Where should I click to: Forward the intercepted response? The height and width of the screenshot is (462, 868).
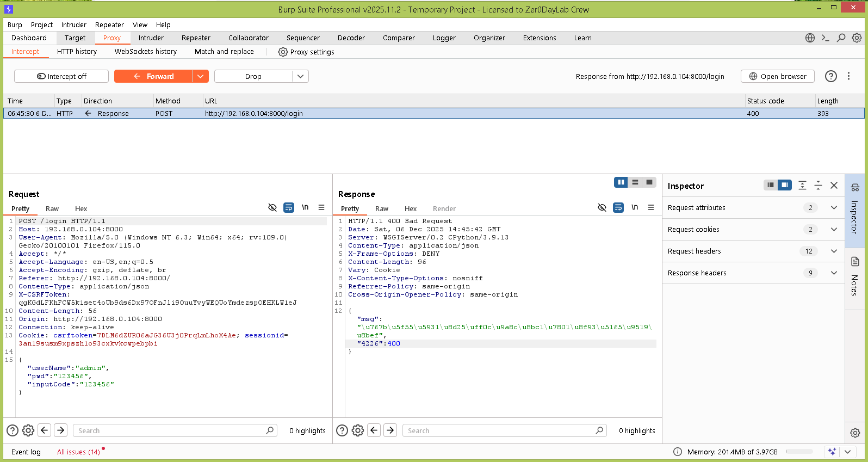153,76
